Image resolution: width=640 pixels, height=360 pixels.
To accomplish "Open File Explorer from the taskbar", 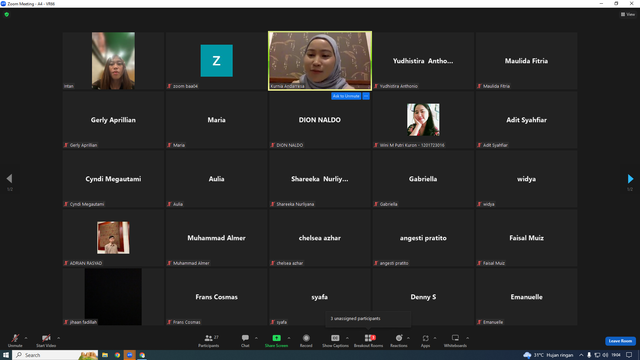I will point(105,355).
